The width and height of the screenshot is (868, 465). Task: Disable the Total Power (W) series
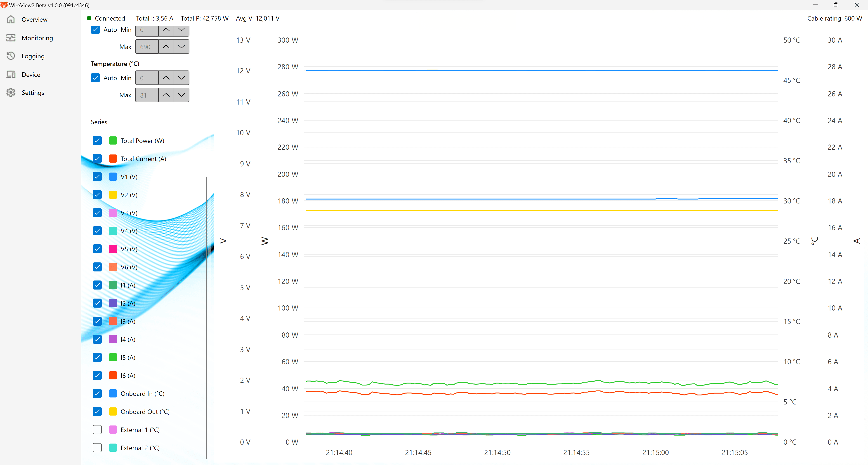click(x=97, y=140)
